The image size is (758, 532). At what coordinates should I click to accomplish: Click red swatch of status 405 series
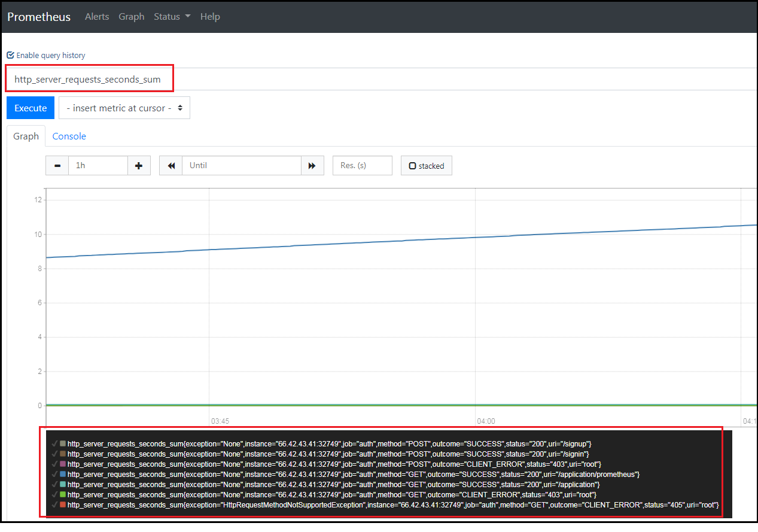coord(63,504)
